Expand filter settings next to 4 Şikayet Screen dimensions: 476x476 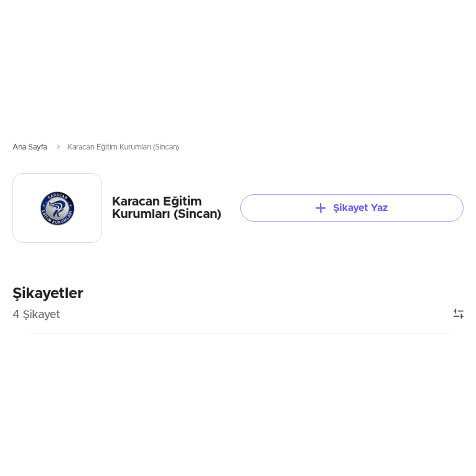458,314
